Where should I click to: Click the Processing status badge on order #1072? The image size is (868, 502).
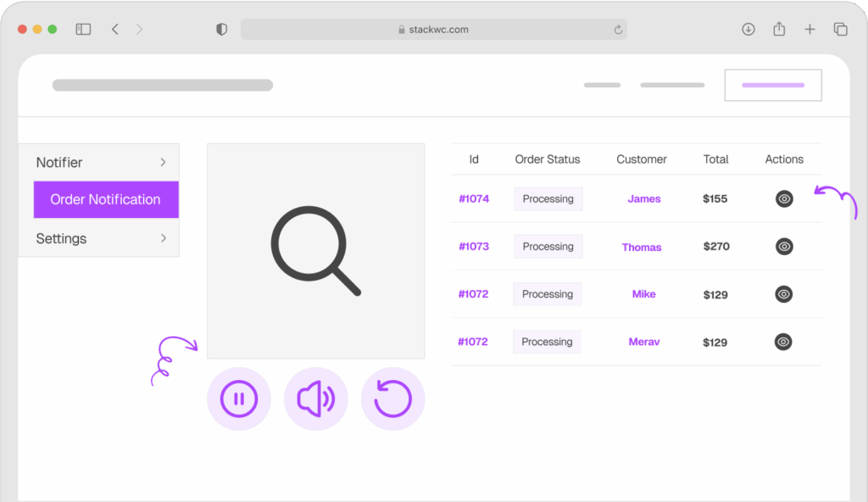pos(547,293)
